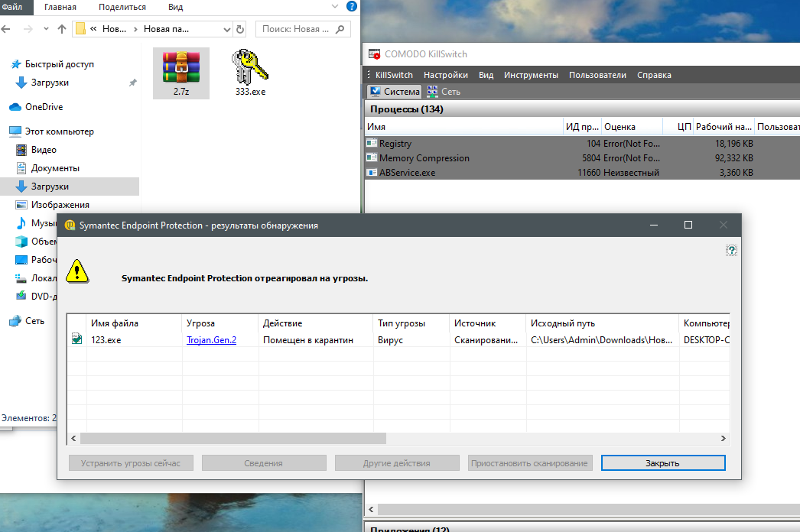Sort processes by Имя column
Viewport: 800px width, 532px height.
(463, 126)
